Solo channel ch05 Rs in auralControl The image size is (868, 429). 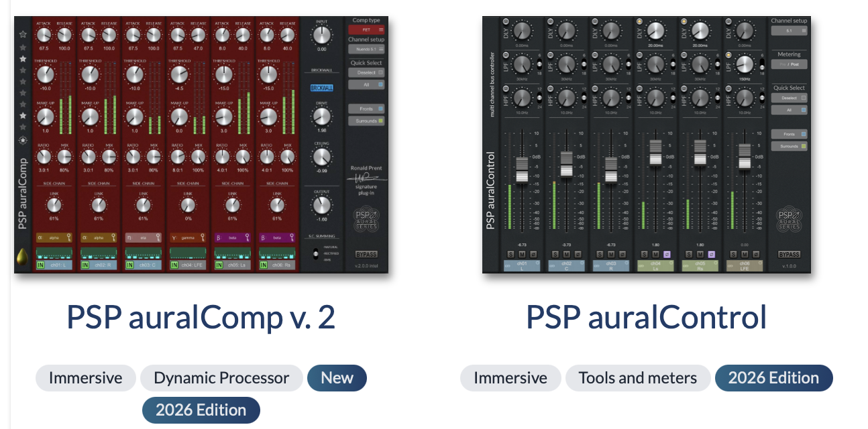689,254
